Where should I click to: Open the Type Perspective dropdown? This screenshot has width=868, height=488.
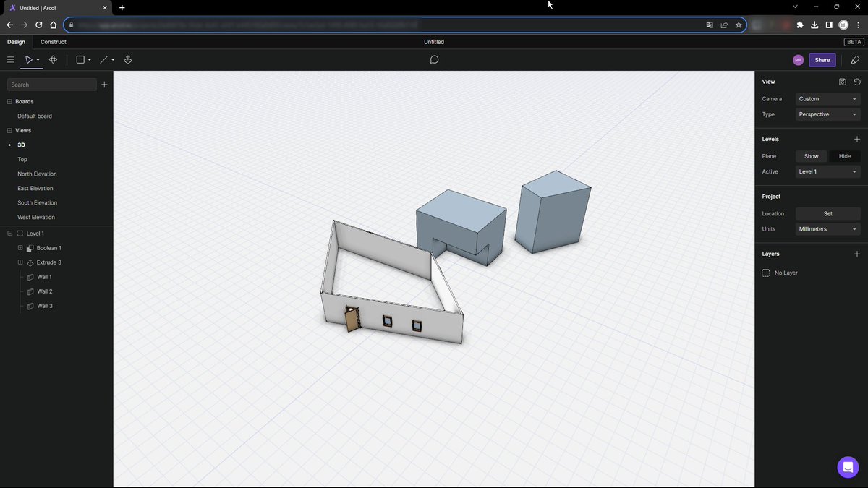coord(827,114)
